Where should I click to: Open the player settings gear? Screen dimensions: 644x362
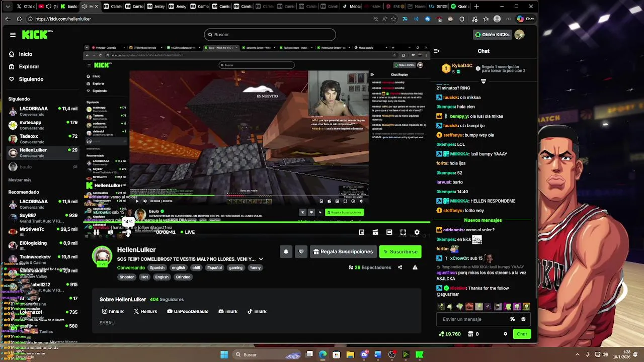coord(417,232)
